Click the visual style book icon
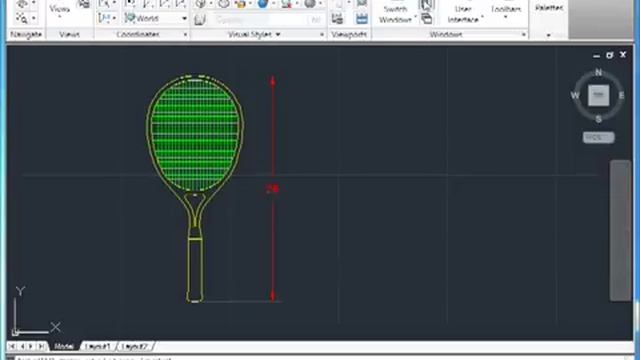 (200, 19)
